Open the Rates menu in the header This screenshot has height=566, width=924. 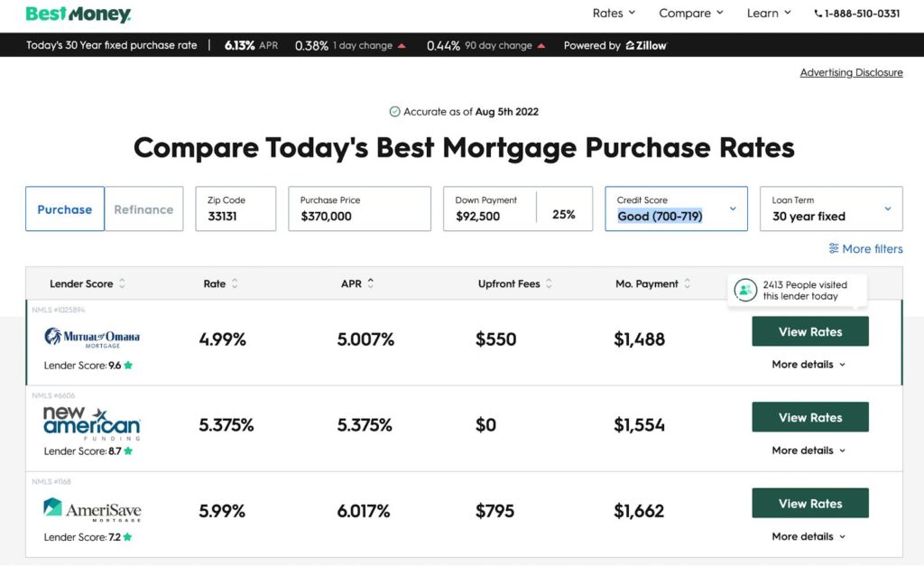tap(614, 13)
